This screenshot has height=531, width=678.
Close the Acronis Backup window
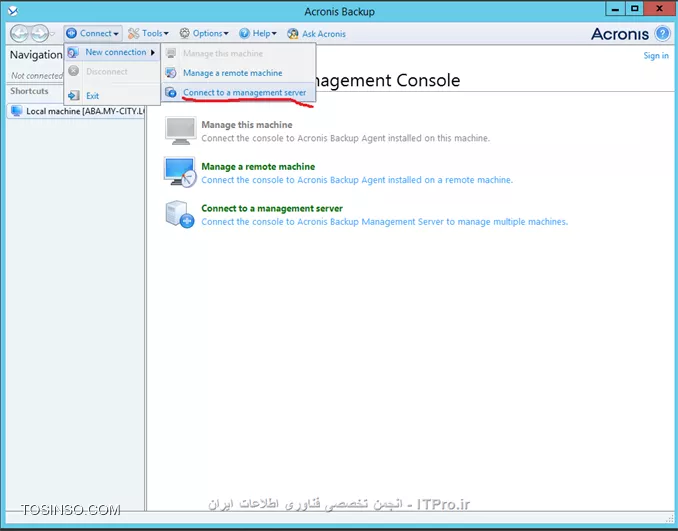[659, 9]
